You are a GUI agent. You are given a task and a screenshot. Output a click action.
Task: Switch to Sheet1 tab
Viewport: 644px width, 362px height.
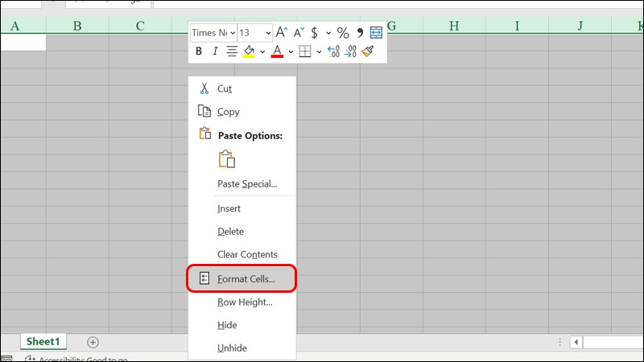tap(43, 341)
